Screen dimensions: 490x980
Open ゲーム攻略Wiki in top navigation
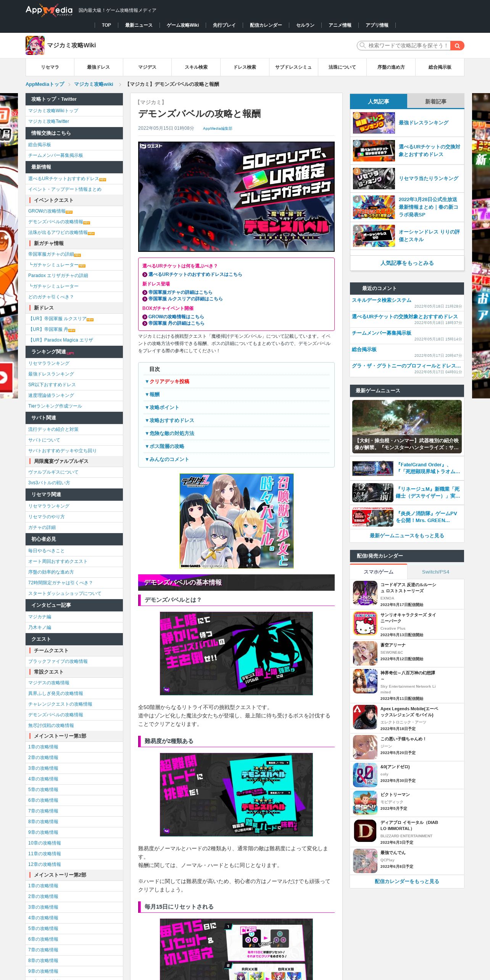point(183,25)
